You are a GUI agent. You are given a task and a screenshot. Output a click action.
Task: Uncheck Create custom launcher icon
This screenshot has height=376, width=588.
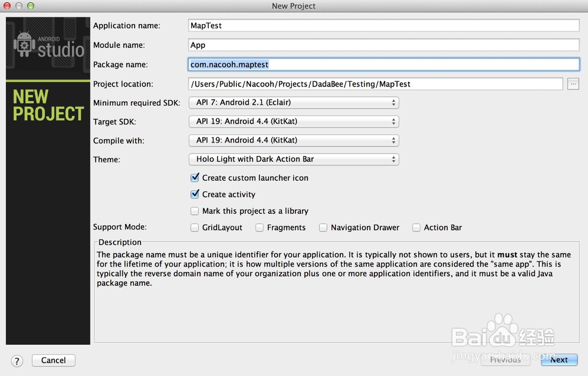click(x=195, y=178)
